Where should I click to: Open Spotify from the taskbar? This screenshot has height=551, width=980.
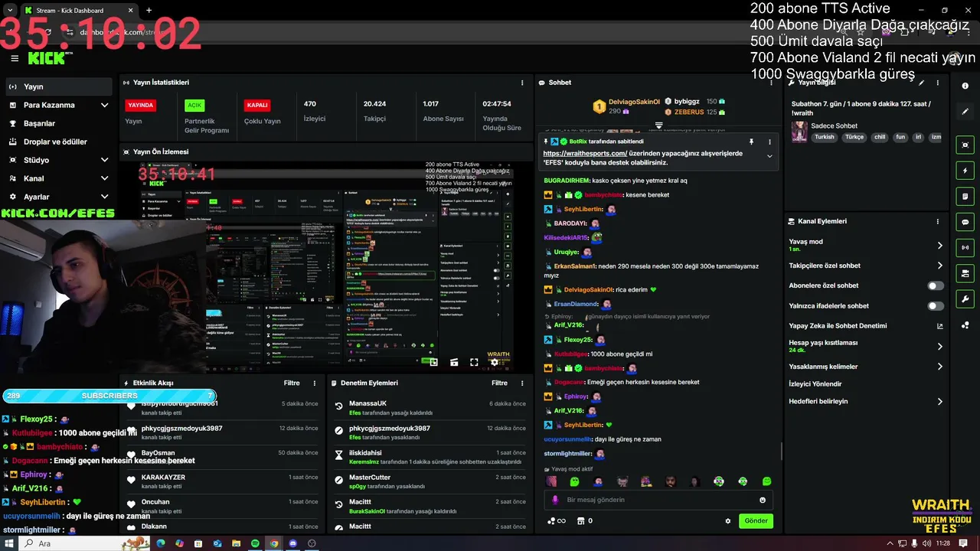255,543
